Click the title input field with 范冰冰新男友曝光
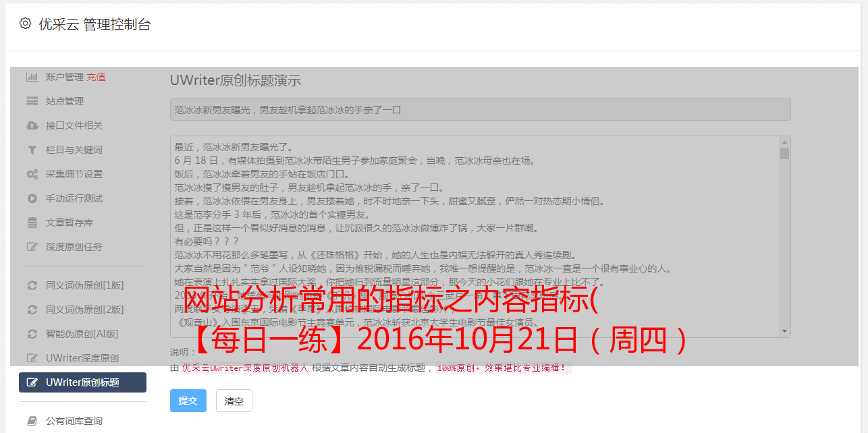Image resolution: width=868 pixels, height=433 pixels. (480, 109)
